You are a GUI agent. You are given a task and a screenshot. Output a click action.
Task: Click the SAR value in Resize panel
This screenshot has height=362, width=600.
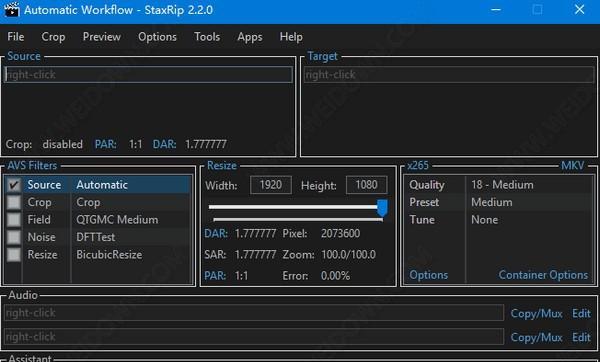[x=255, y=255]
